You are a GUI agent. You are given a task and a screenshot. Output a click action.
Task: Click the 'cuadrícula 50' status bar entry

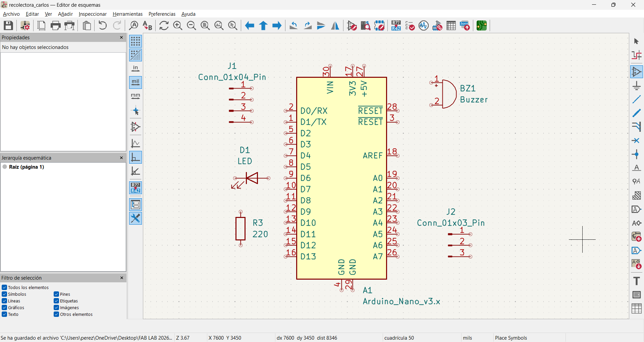[399, 338]
